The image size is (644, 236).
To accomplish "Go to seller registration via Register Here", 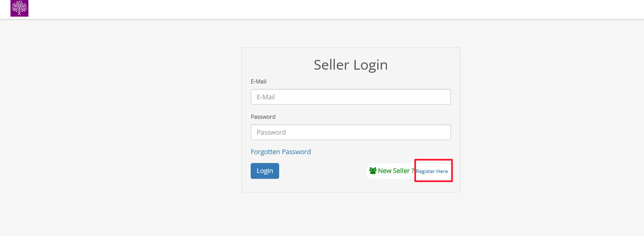I will pos(432,171).
